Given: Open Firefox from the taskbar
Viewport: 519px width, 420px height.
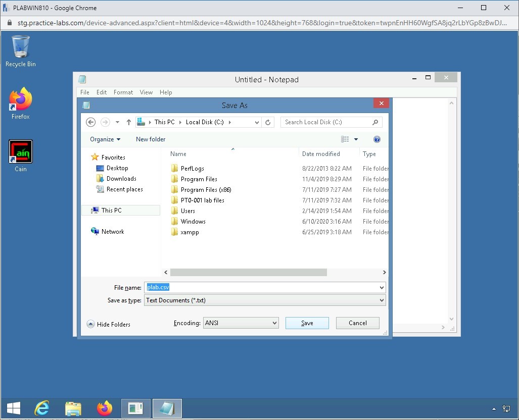Looking at the screenshot, I should 105,408.
